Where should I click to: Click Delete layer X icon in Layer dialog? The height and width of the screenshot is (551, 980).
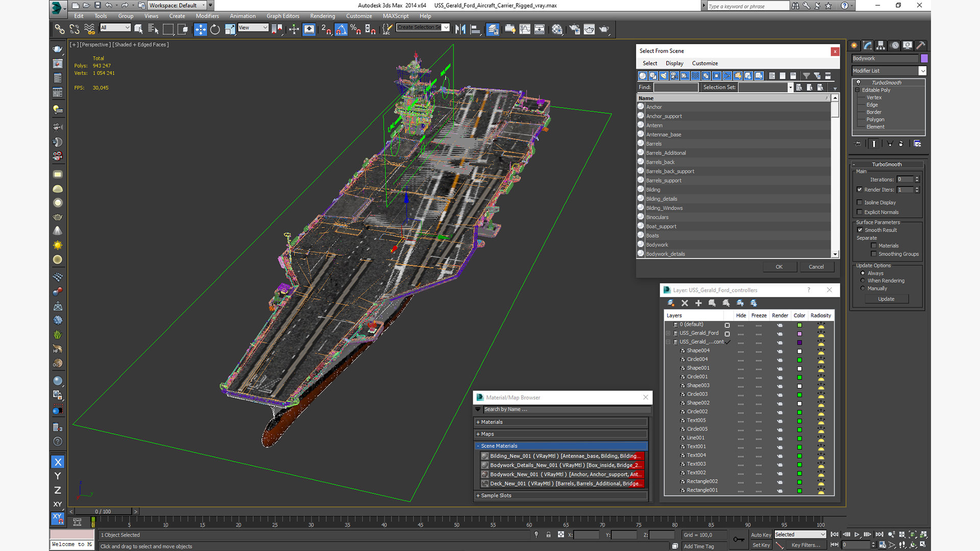685,303
